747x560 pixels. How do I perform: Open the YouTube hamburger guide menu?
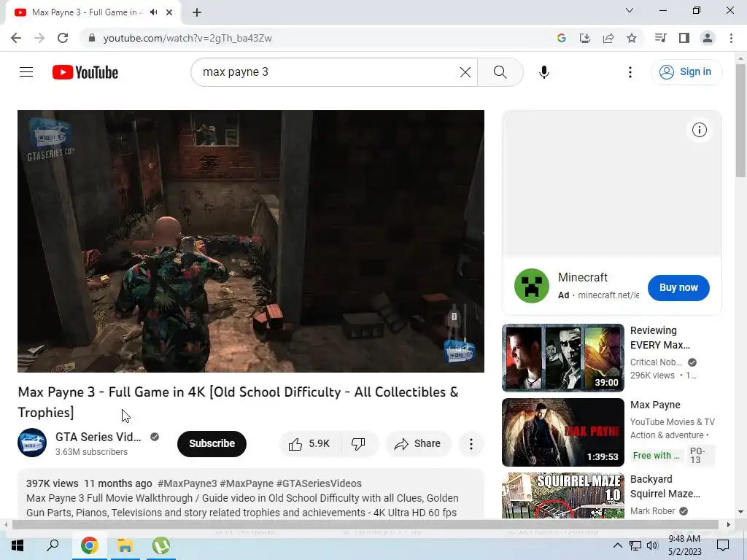coord(26,72)
